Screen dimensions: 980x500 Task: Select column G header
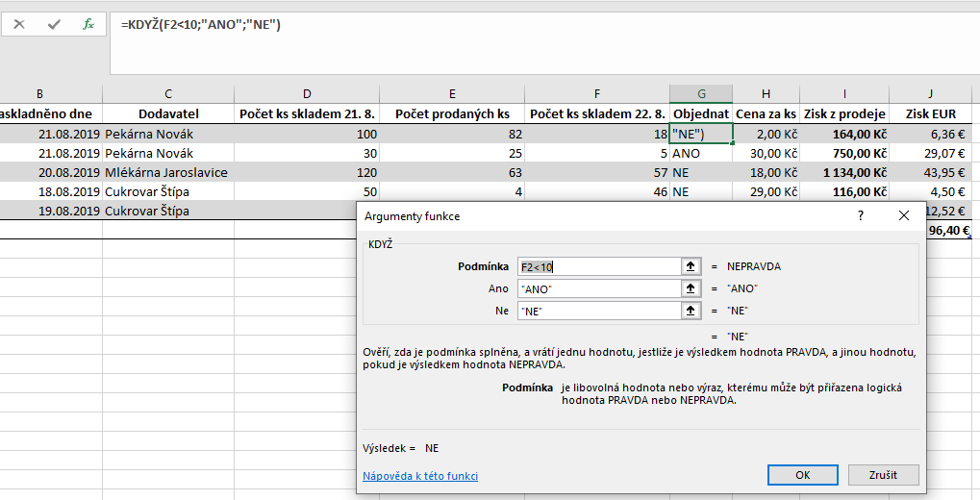point(701,93)
